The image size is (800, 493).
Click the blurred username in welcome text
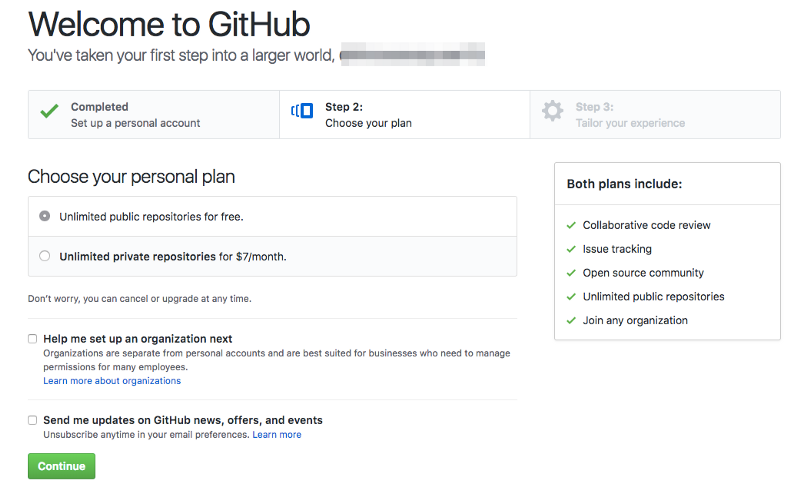(x=412, y=55)
